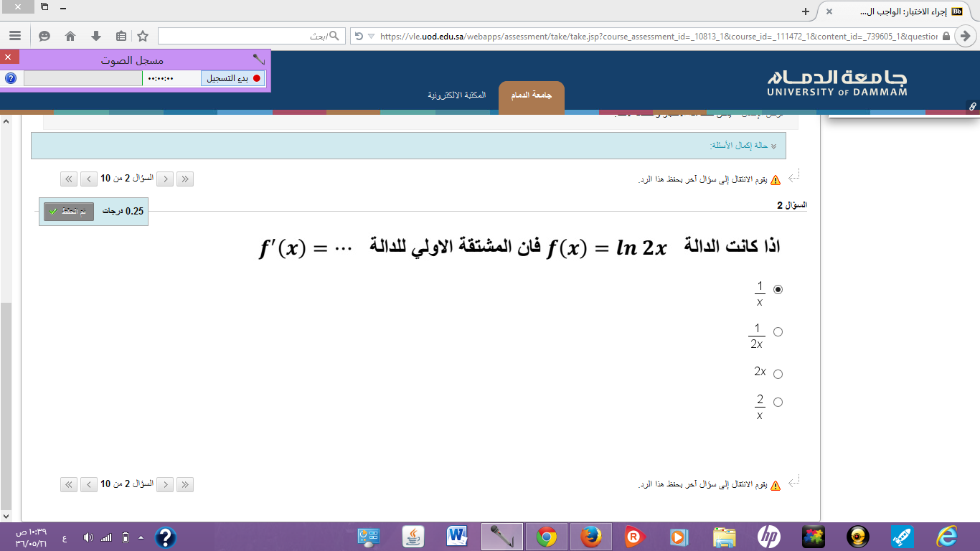This screenshot has height=551, width=980.
Task: Open the yellow disc app in the taskbar
Action: click(857, 537)
